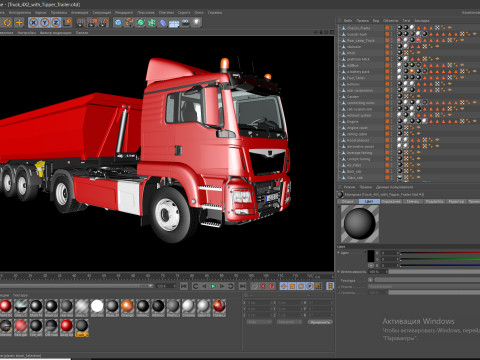Screen dimensions: 480x360
Task: Open size mode dropdown in coordinates panel
Action: (x=289, y=322)
